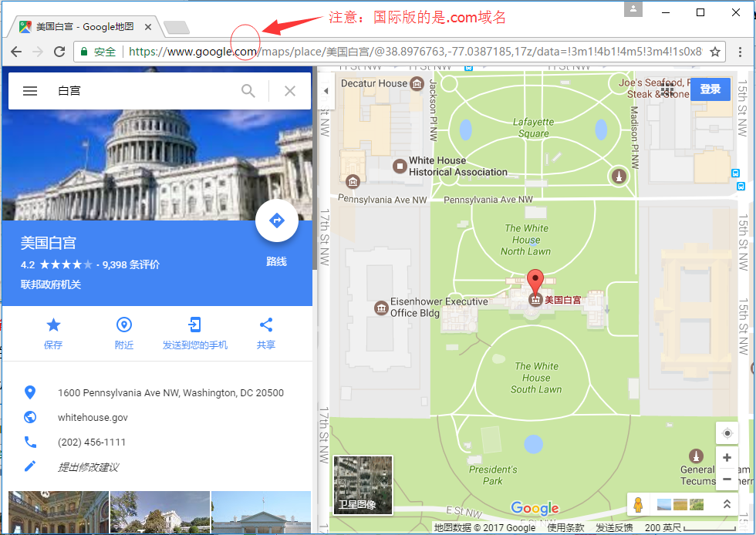
Task: Click the 路线 label
Action: click(x=277, y=261)
